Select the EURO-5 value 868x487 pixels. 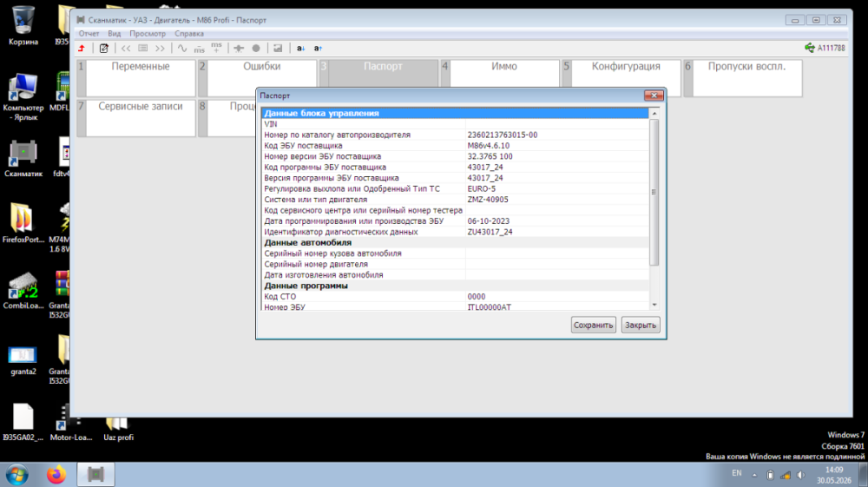pos(481,188)
